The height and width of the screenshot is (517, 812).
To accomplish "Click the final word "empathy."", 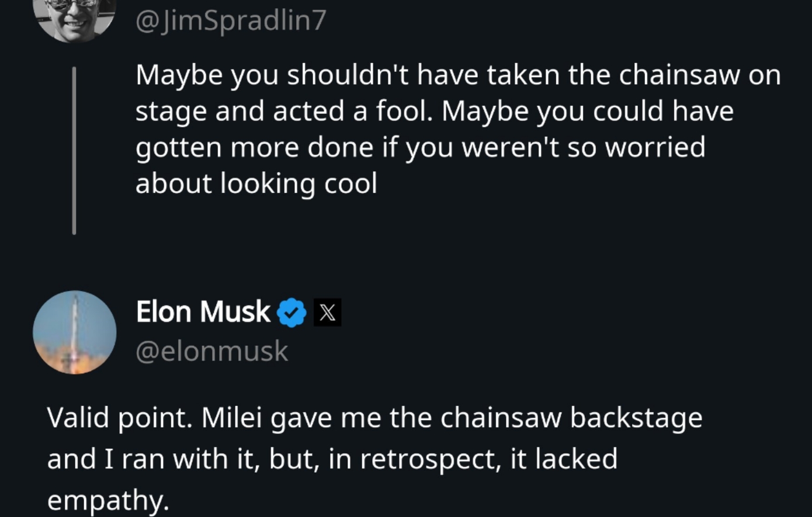I will click(107, 499).
